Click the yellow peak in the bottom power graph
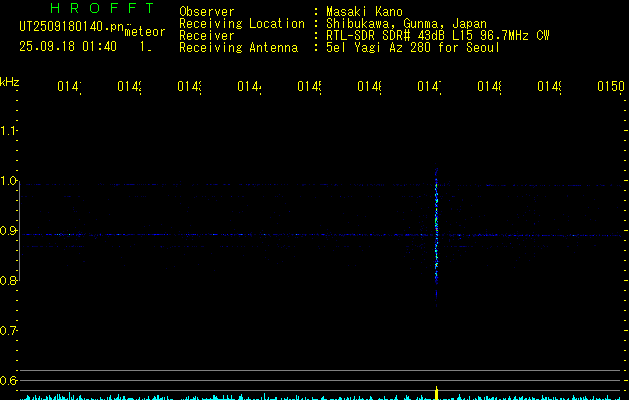This screenshot has height=400, width=629. click(x=436, y=393)
